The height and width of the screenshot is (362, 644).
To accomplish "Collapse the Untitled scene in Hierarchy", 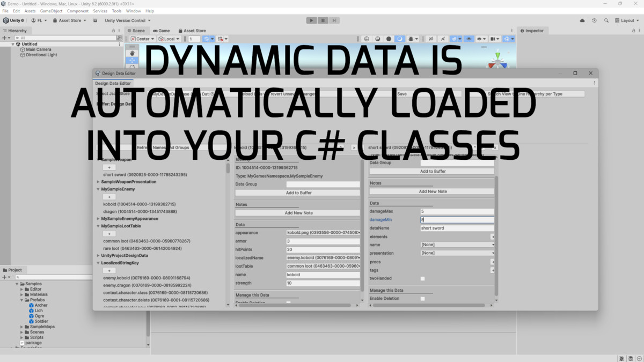I will pyautogui.click(x=13, y=44).
